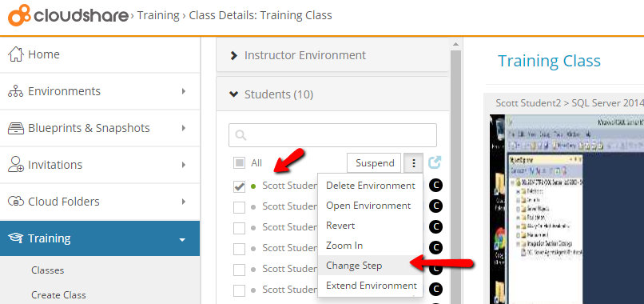Choose Delete Environment menu entry
644x304 pixels.
click(370, 186)
